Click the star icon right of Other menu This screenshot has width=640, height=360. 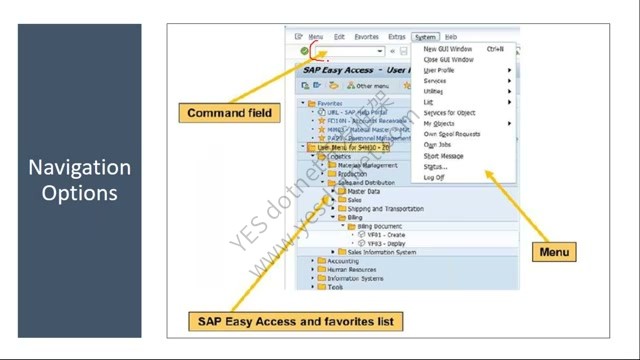pos(407,85)
